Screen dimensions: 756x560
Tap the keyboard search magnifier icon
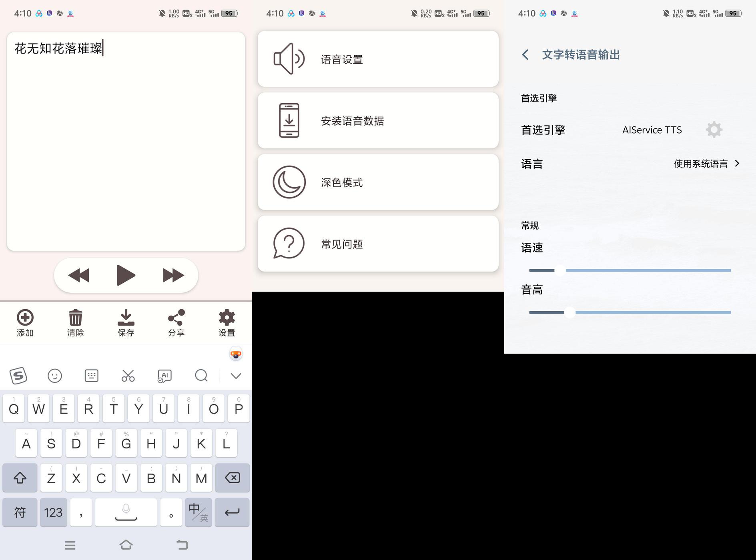(201, 376)
